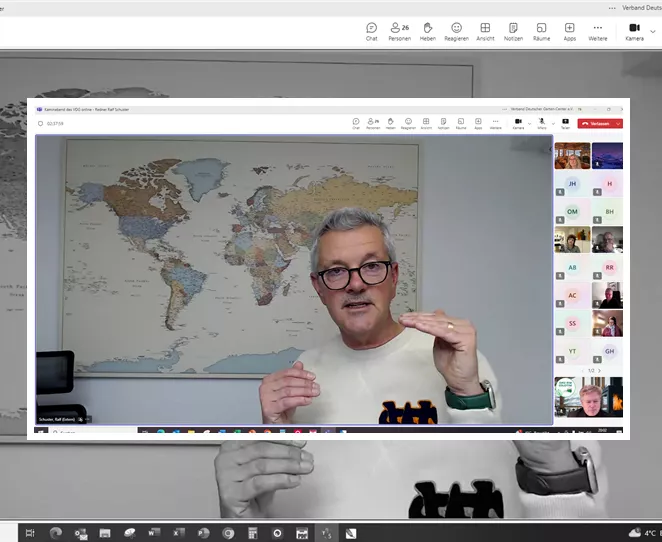The image size is (662, 542).
Task: Open Apps in the top meeting toolbar
Action: [x=570, y=32]
